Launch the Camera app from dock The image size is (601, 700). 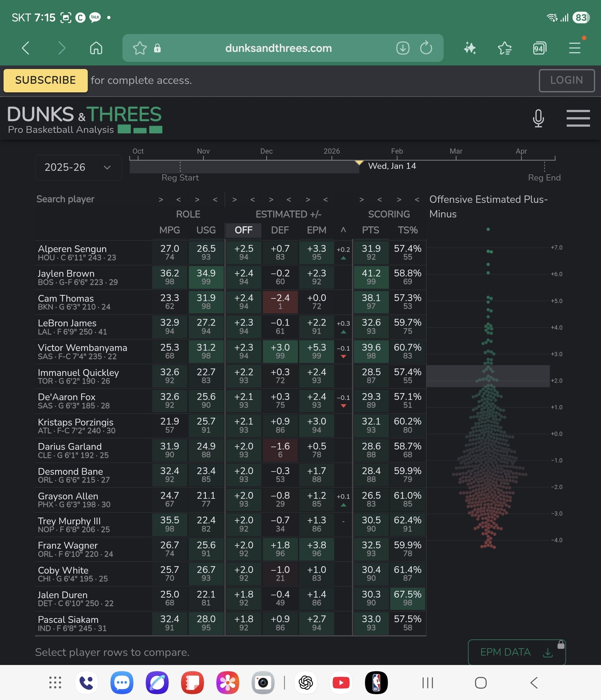pyautogui.click(x=263, y=682)
